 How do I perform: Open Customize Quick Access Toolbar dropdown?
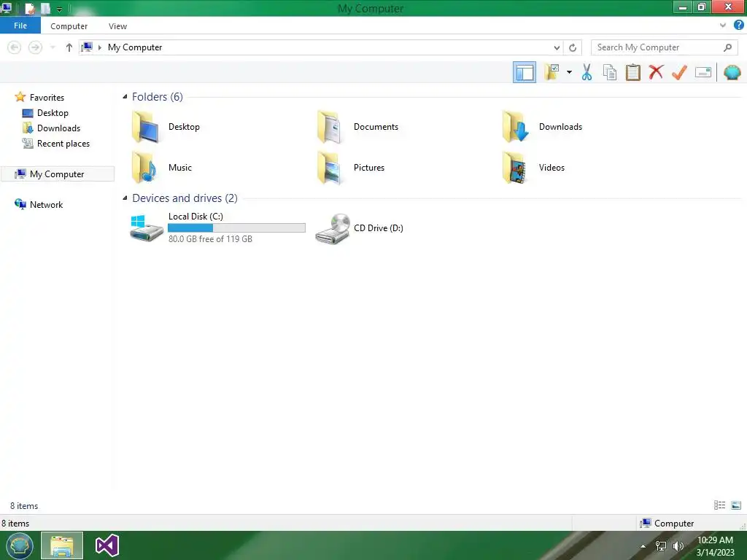[60, 9]
